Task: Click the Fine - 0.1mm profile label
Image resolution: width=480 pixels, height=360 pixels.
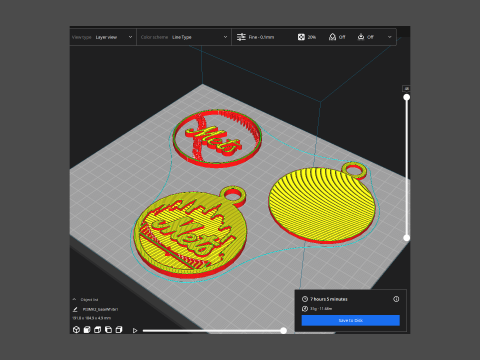Action: [261, 37]
